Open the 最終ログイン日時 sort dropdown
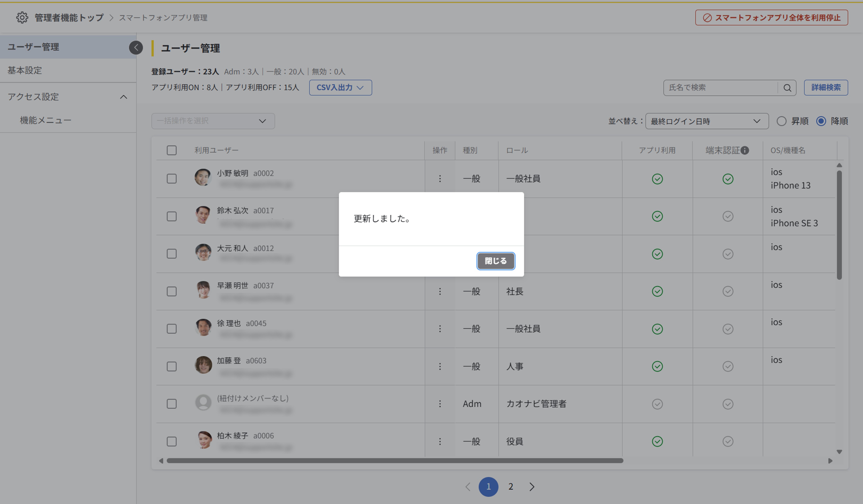Image resolution: width=863 pixels, height=504 pixels. pos(707,121)
